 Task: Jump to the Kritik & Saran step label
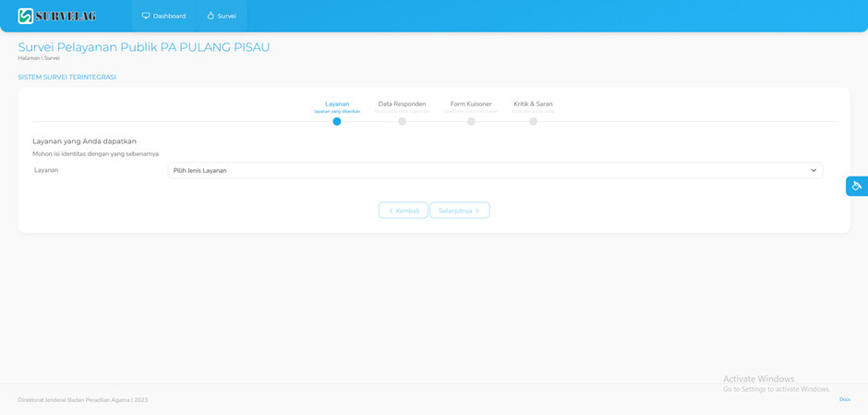click(x=533, y=104)
